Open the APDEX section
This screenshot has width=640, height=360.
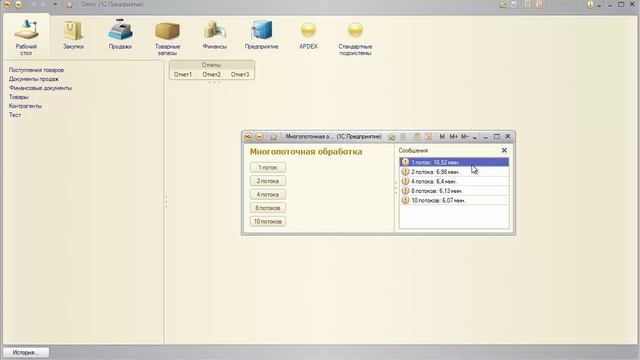tap(308, 36)
